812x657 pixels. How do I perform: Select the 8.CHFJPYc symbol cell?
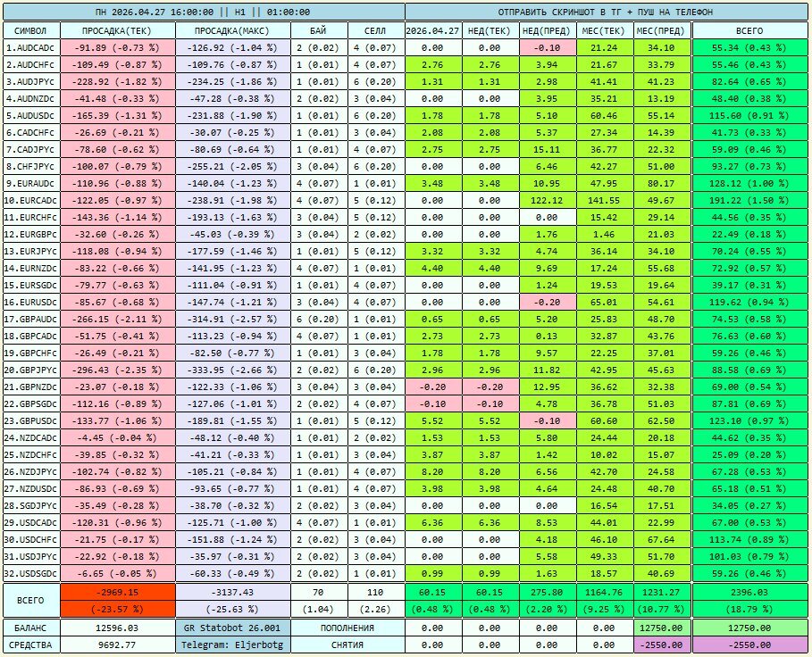click(x=31, y=167)
